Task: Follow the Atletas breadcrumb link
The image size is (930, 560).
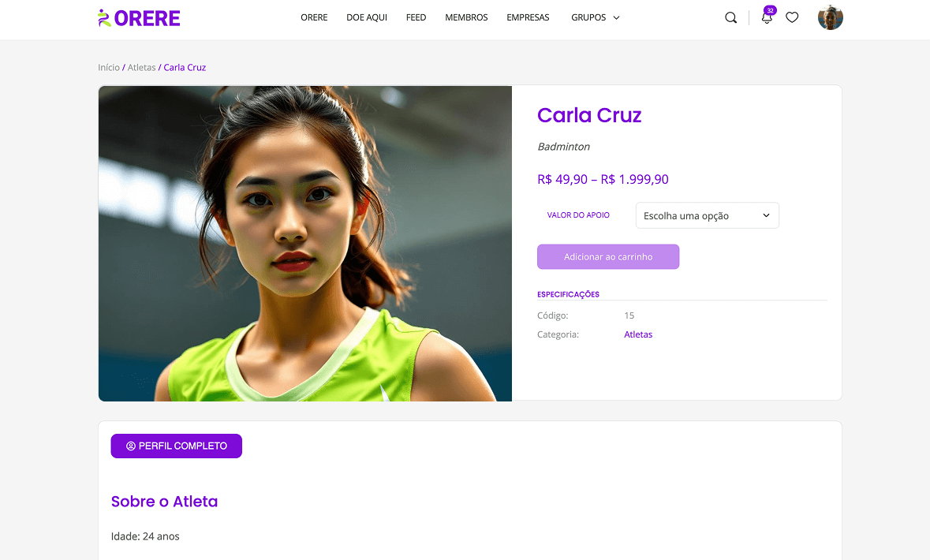Action: [141, 68]
